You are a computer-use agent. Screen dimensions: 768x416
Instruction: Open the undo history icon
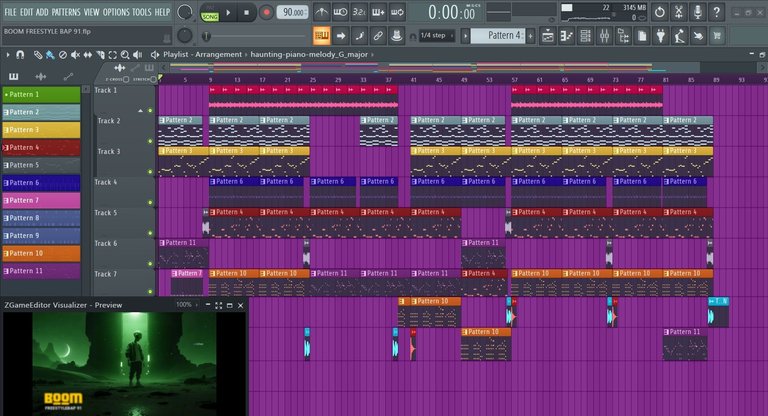click(x=660, y=12)
